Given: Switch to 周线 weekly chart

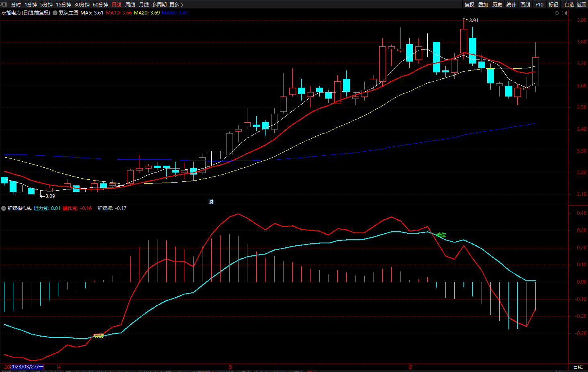Looking at the screenshot, I should [x=130, y=5].
